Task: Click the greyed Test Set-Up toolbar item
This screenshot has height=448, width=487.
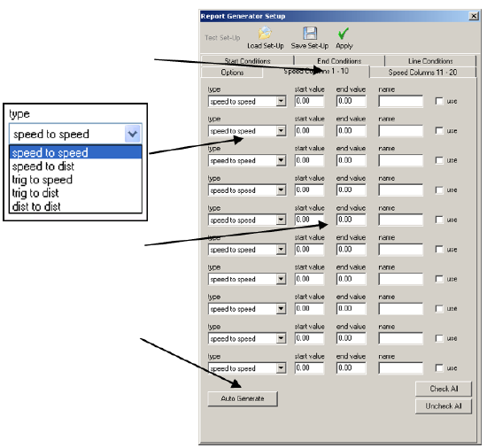Action: 222,37
